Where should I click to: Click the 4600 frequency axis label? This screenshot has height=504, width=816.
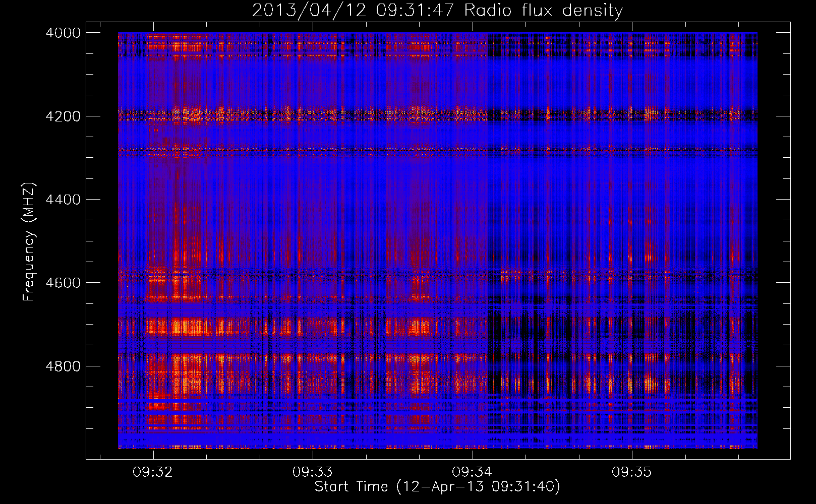coord(63,283)
